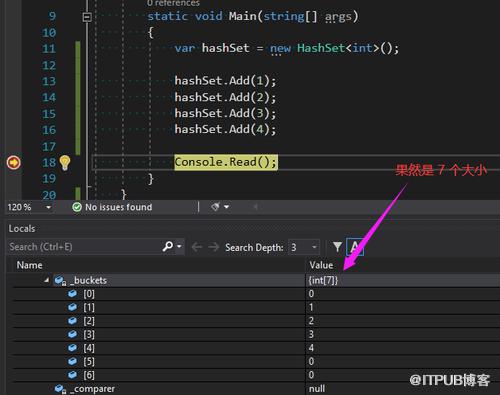Screen dimensions: 500x395
Task: Select value 2 in the [2] row
Action: (311, 321)
